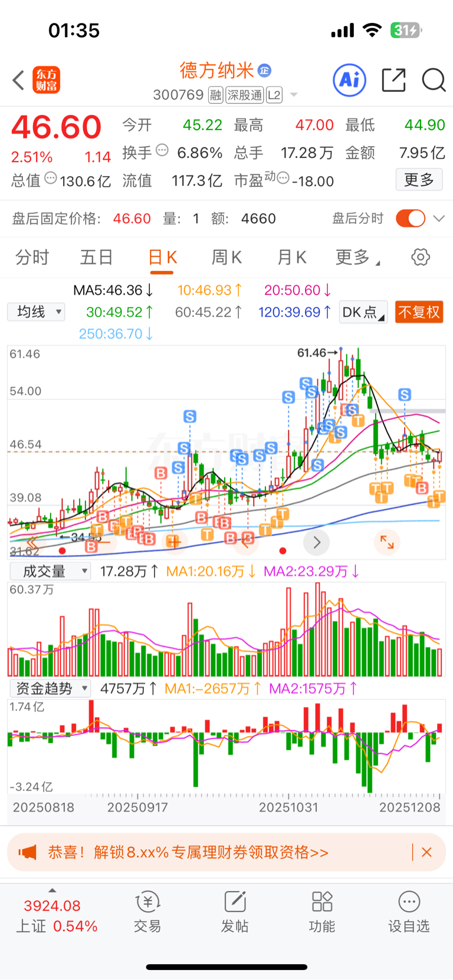
Task: Tap the 盘后固定价格 46.60 value
Action: click(x=132, y=219)
